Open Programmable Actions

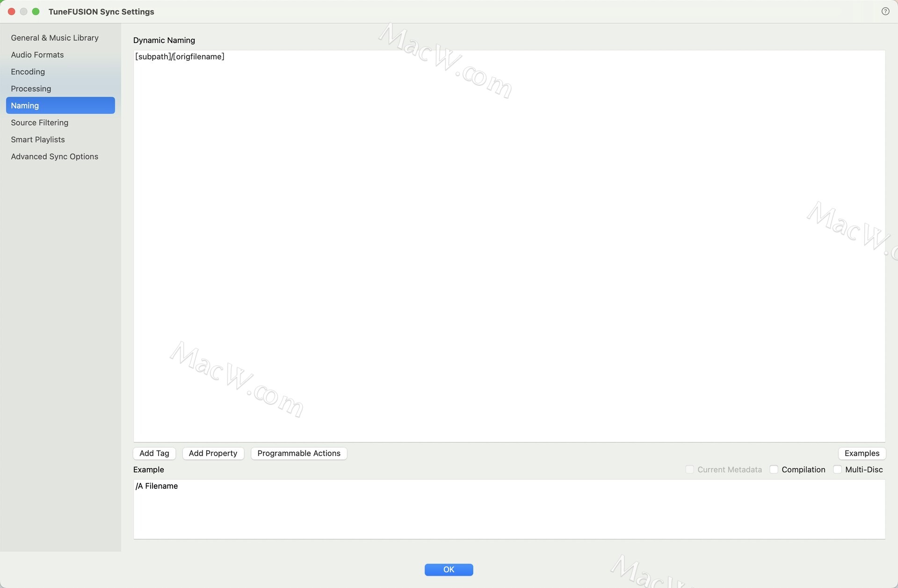coord(299,453)
